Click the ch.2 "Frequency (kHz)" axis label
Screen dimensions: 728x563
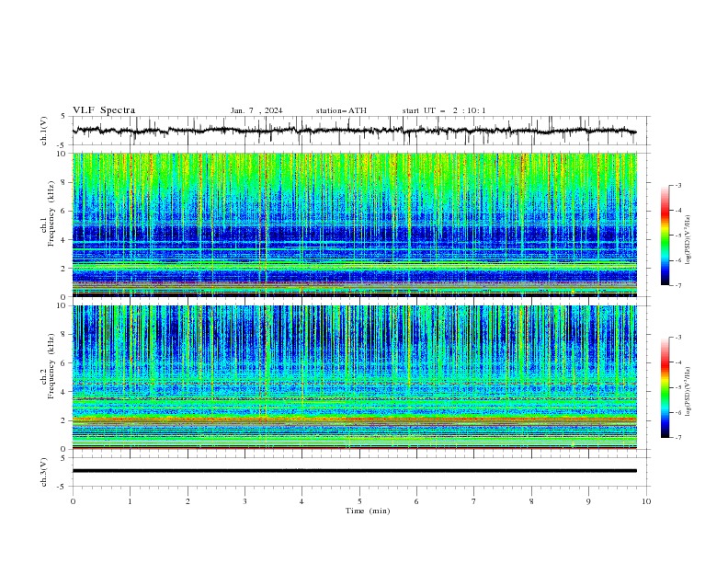(x=51, y=366)
